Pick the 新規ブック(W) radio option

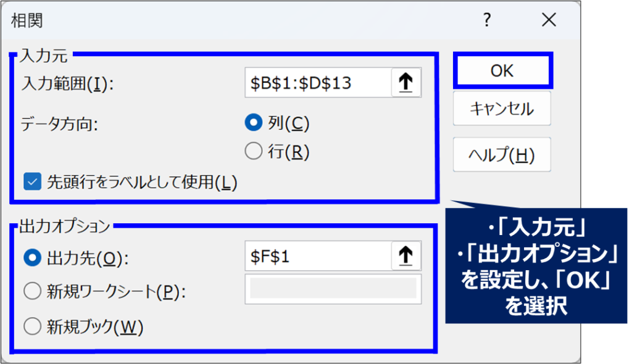click(31, 326)
